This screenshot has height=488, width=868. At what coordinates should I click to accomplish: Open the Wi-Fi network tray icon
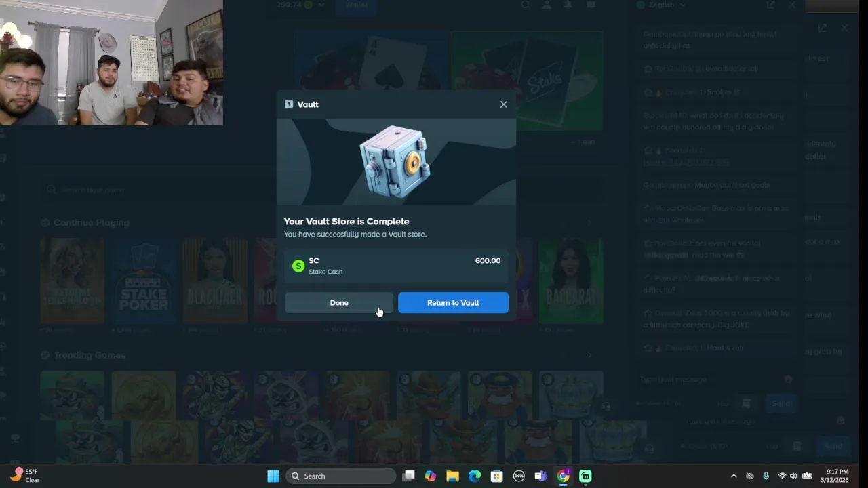(782, 476)
